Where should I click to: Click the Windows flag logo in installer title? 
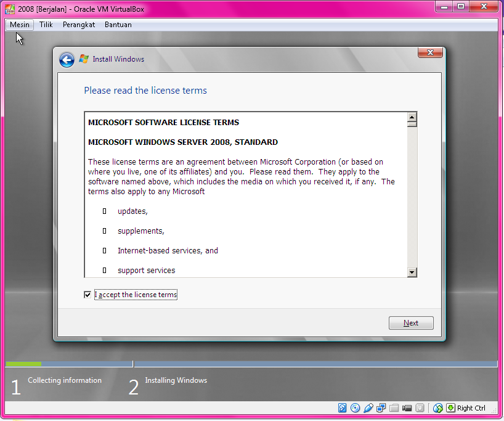84,59
